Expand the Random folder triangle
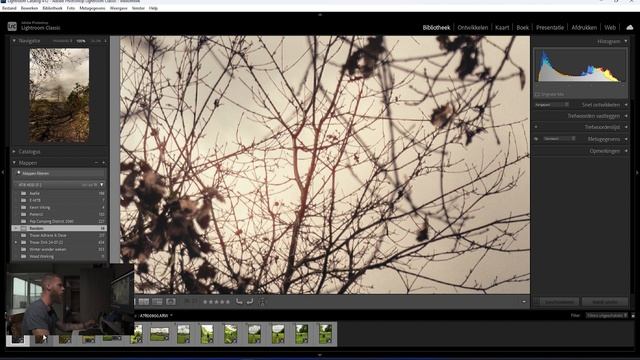Screen dimensions: 640x360 [x=16, y=228]
